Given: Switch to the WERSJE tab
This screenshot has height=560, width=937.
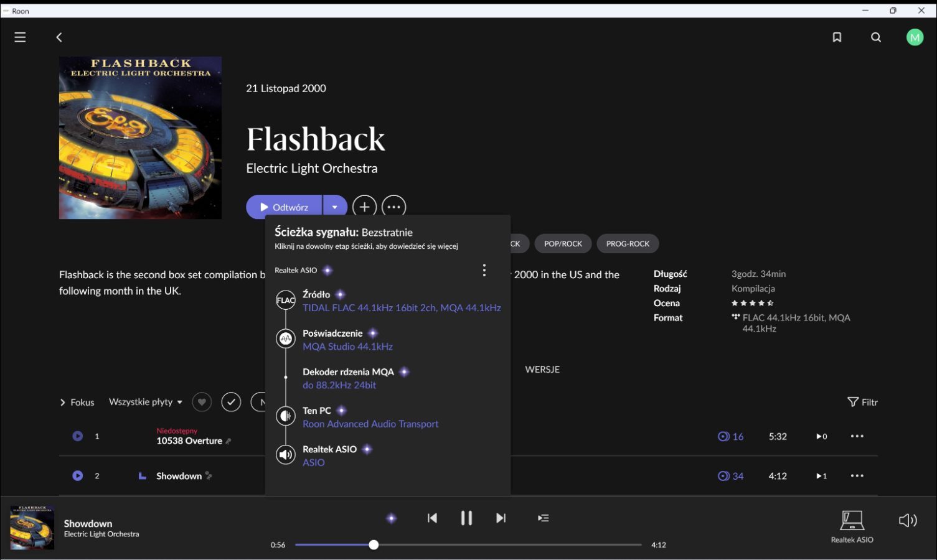Looking at the screenshot, I should [542, 370].
